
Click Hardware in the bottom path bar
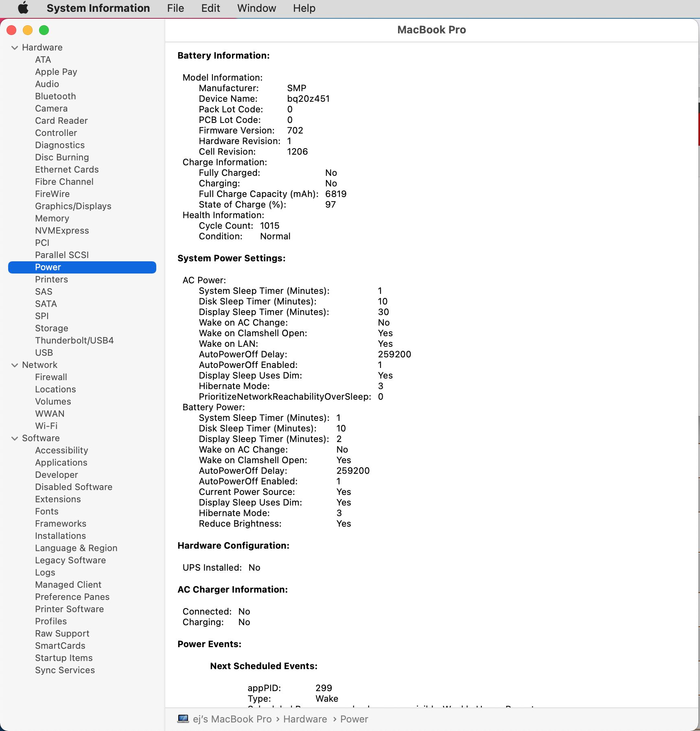[305, 719]
